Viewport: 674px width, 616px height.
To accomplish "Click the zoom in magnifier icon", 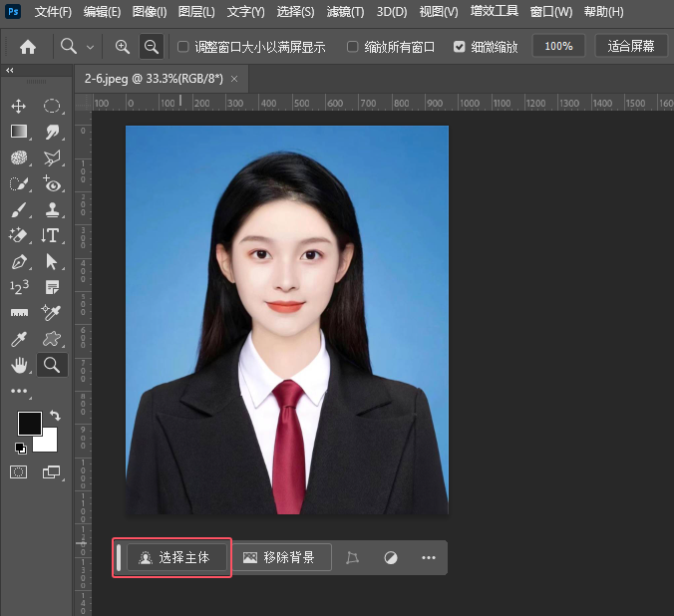I will click(123, 46).
